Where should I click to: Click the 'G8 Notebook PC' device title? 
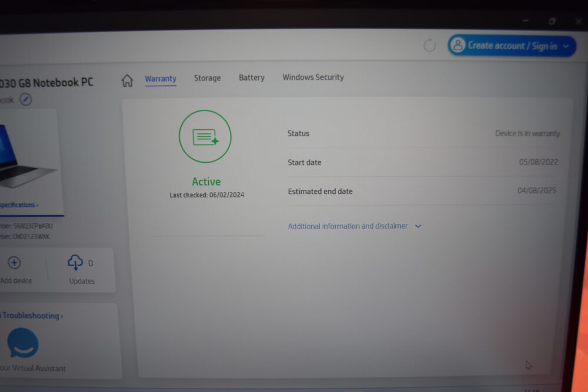pyautogui.click(x=55, y=82)
